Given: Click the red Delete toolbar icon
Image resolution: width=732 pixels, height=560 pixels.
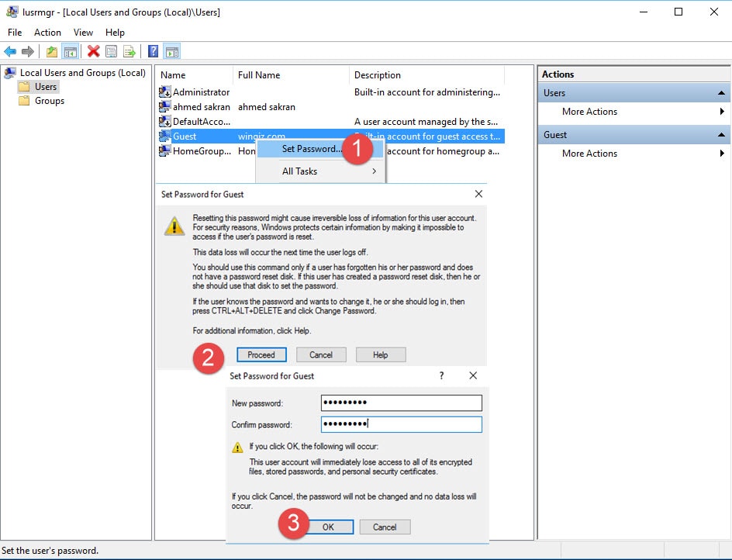Looking at the screenshot, I should (x=94, y=52).
